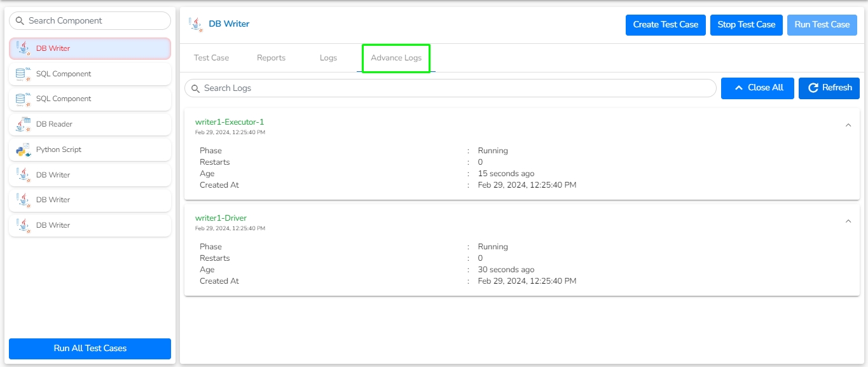This screenshot has height=367, width=868.
Task: Go to the Logs tab
Action: pos(328,58)
